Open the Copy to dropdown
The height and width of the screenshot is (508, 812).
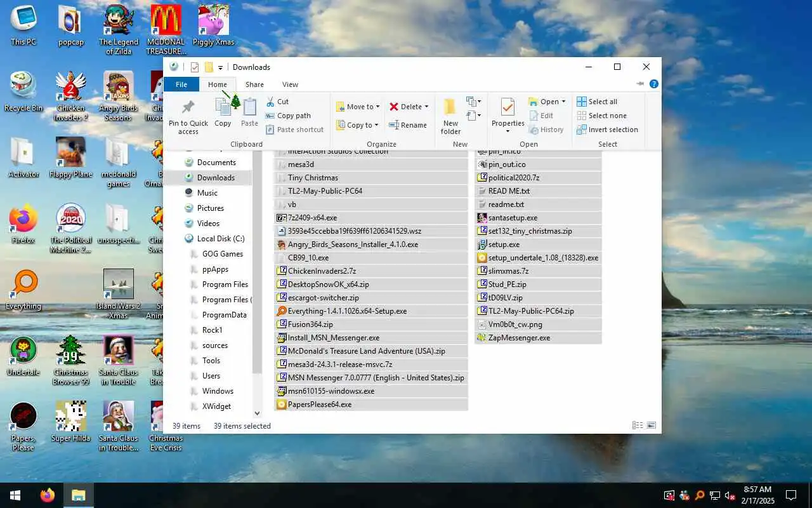pos(358,125)
